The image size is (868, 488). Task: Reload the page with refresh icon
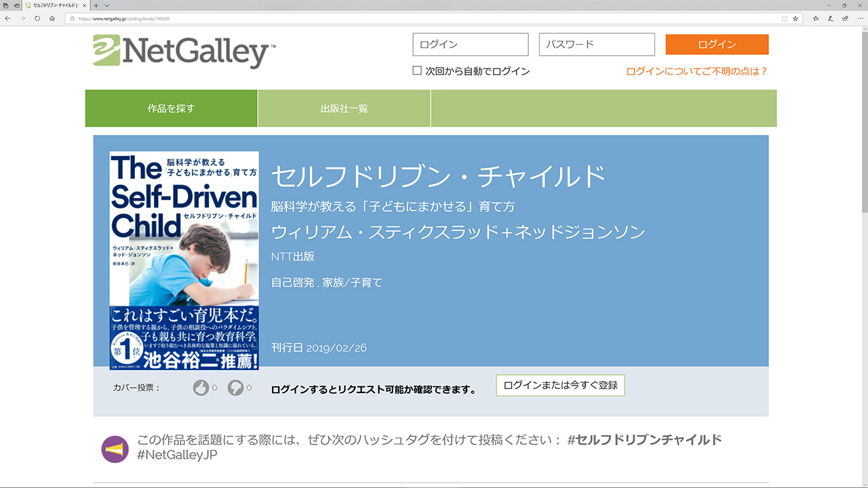coord(37,18)
